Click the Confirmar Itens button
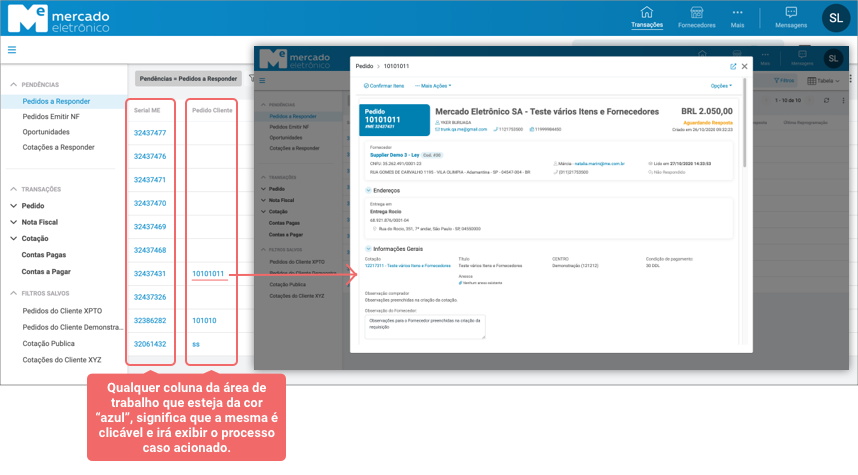 coord(384,86)
